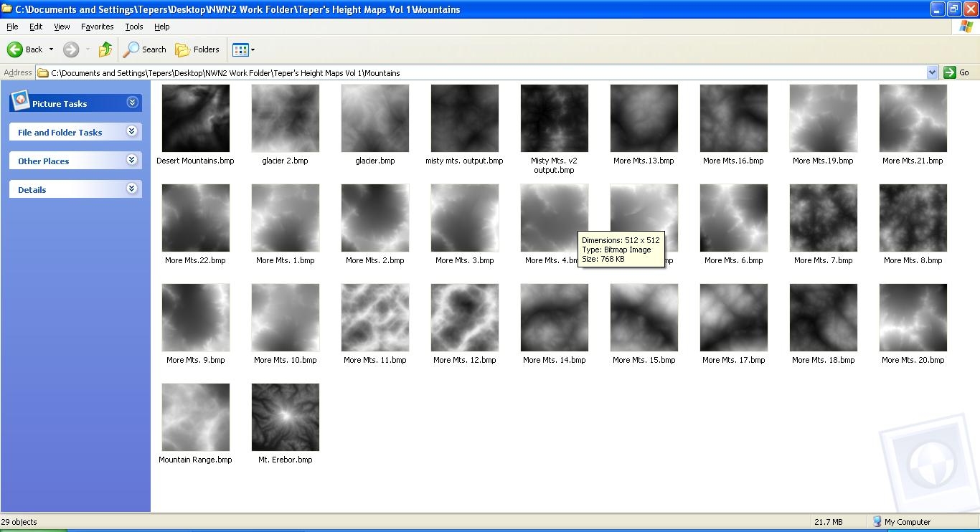Expand the Details panel
Image resolution: width=980 pixels, height=532 pixels.
132,189
